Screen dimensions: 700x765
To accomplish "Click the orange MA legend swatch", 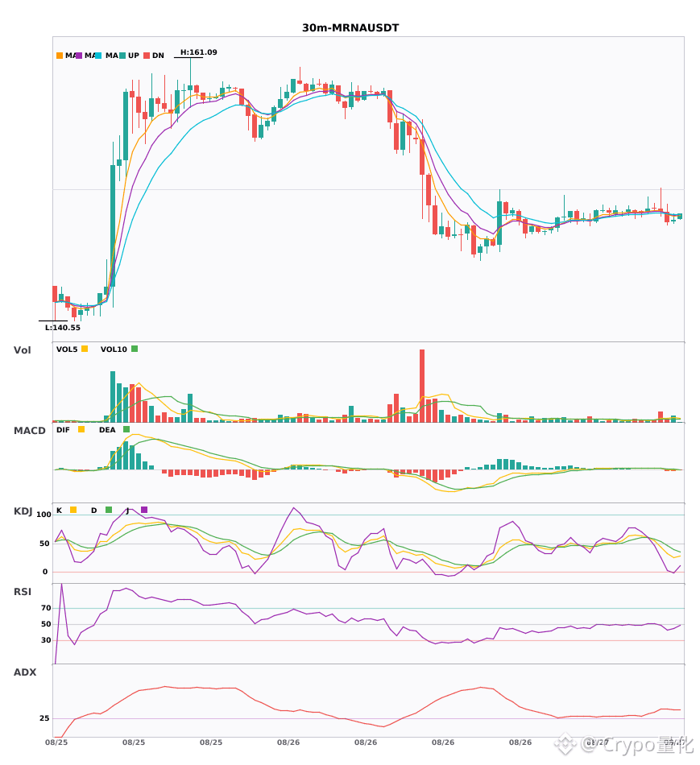I will 60,56.
